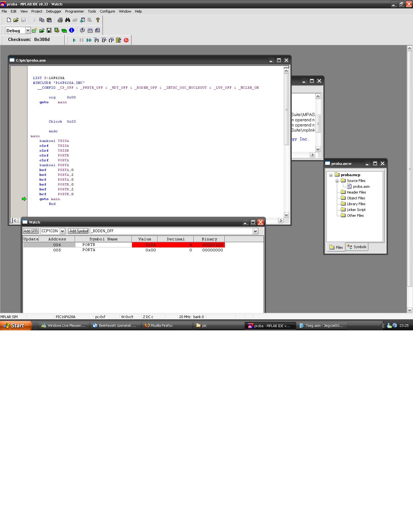
Task: Run the program with the play icon
Action: (74, 40)
